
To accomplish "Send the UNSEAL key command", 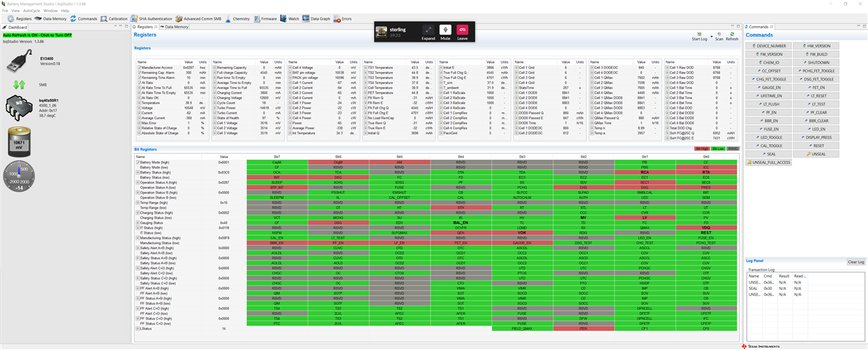I will pos(817,153).
